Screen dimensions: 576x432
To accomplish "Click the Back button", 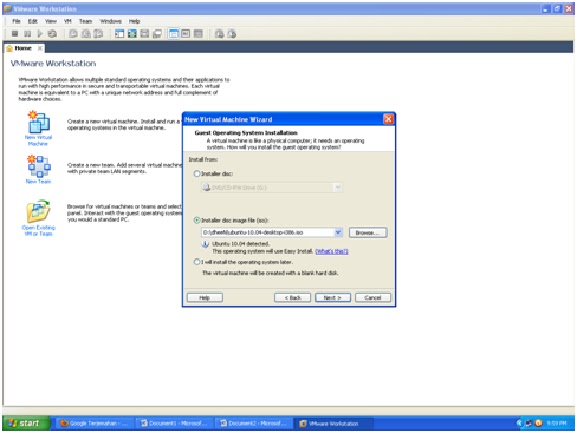I will (x=292, y=298).
